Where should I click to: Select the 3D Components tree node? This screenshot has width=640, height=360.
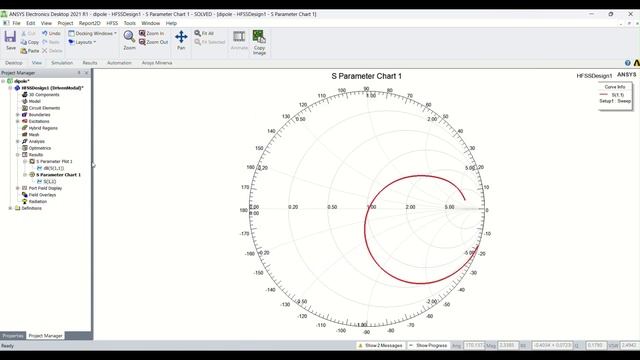pos(44,95)
